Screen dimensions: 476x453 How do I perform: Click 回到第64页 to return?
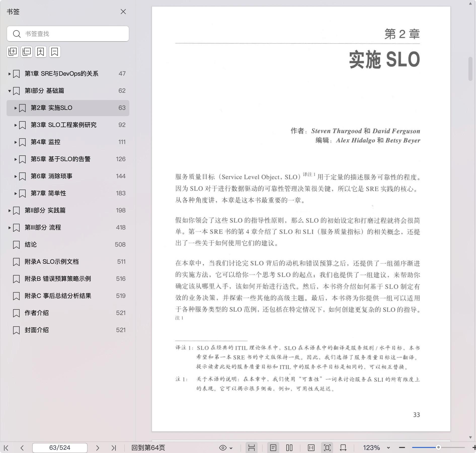tap(148, 448)
